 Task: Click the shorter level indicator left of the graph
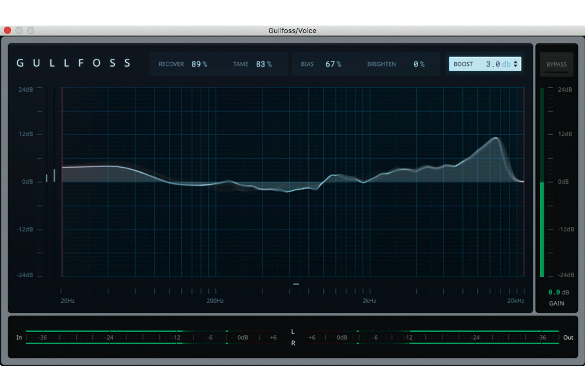pyautogui.click(x=47, y=178)
